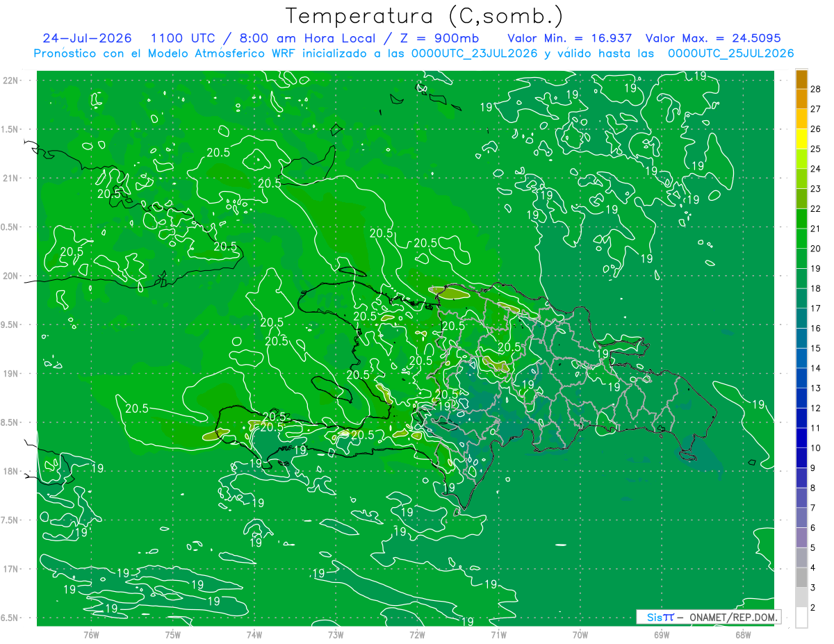Viewport: 834px width, 644px height.
Task: Click the white swatch at the color scale bottom
Action: pos(801,618)
